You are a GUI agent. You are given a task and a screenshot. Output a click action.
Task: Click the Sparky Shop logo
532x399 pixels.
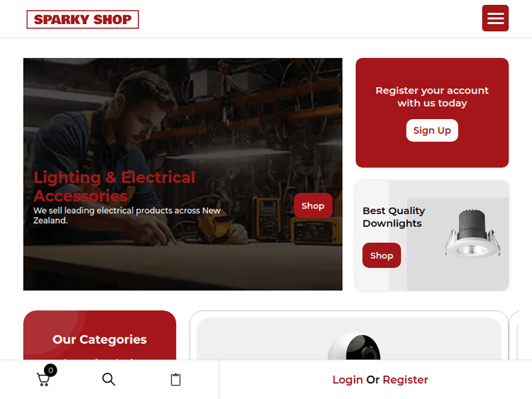[x=83, y=19]
